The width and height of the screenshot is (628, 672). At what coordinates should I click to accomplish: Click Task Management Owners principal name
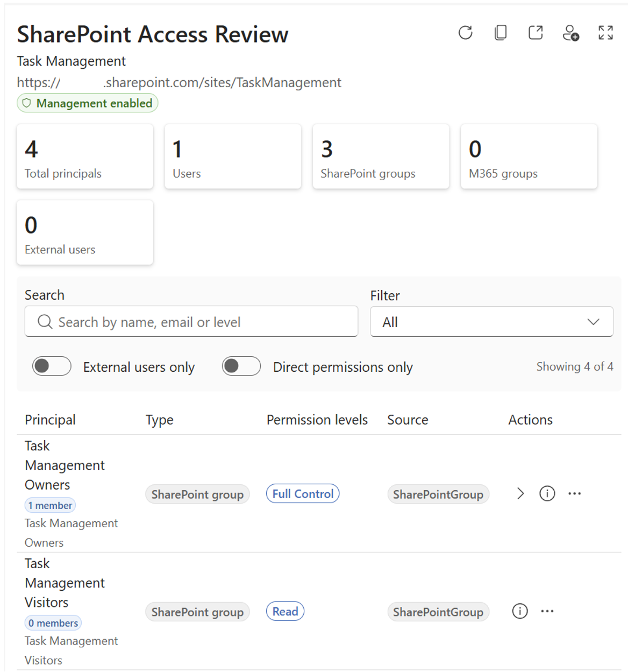tap(65, 465)
